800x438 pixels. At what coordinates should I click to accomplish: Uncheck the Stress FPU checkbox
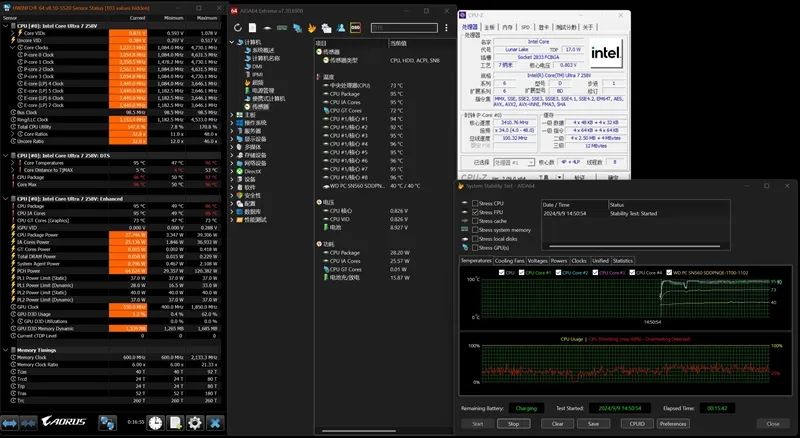pos(475,212)
